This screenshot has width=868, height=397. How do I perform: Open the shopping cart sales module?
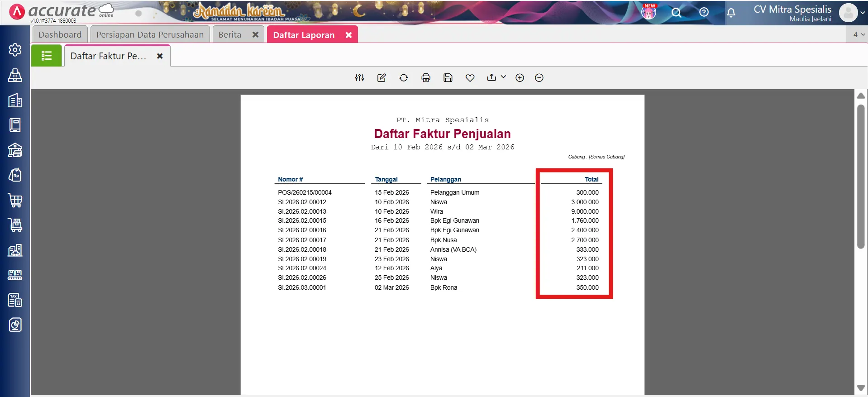pyautogui.click(x=15, y=200)
